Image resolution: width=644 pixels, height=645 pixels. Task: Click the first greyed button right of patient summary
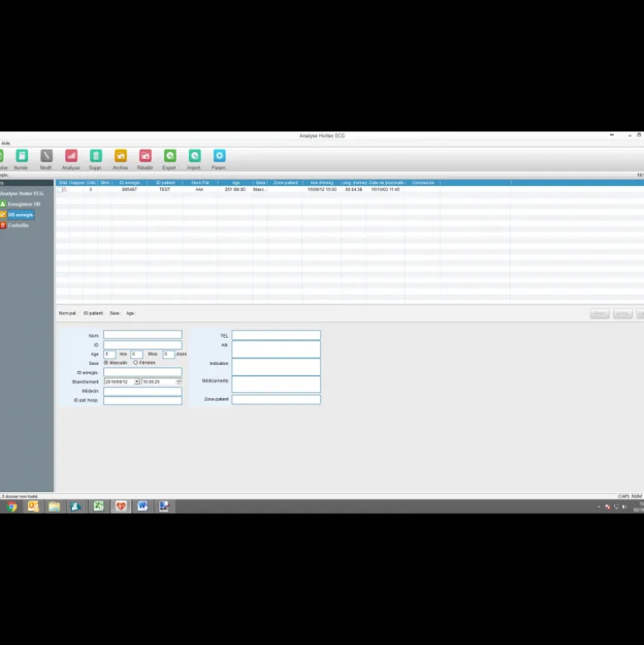599,314
